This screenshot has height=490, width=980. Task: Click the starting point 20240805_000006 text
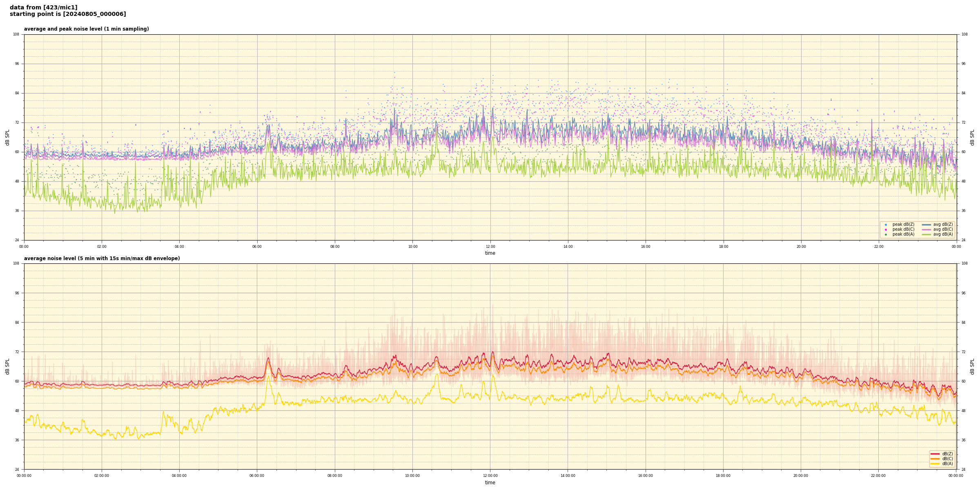(68, 14)
